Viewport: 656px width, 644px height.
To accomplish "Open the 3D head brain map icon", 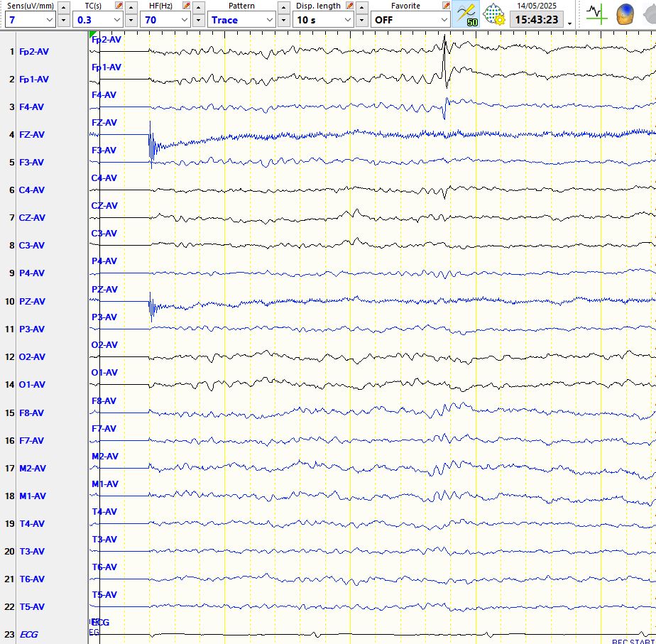I will tap(626, 14).
